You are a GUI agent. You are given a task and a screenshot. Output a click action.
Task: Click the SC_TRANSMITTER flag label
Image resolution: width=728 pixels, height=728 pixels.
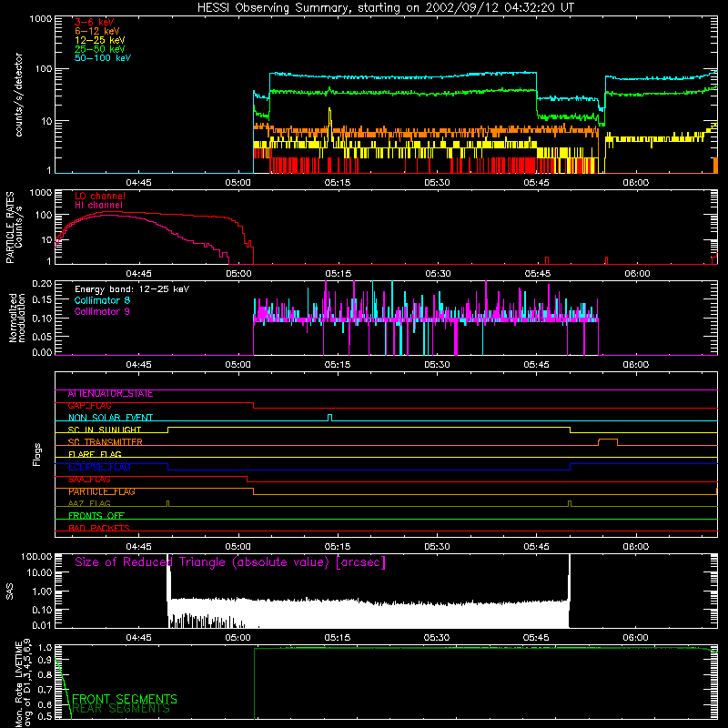coord(105,442)
